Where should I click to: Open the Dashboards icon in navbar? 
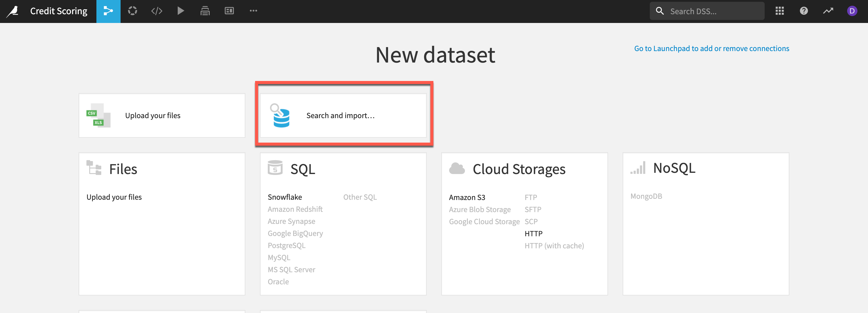tap(229, 11)
